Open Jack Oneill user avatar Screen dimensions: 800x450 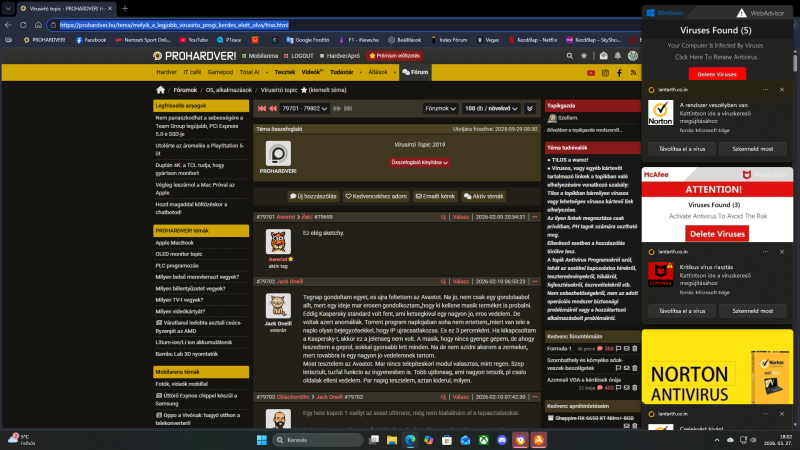[x=278, y=306]
